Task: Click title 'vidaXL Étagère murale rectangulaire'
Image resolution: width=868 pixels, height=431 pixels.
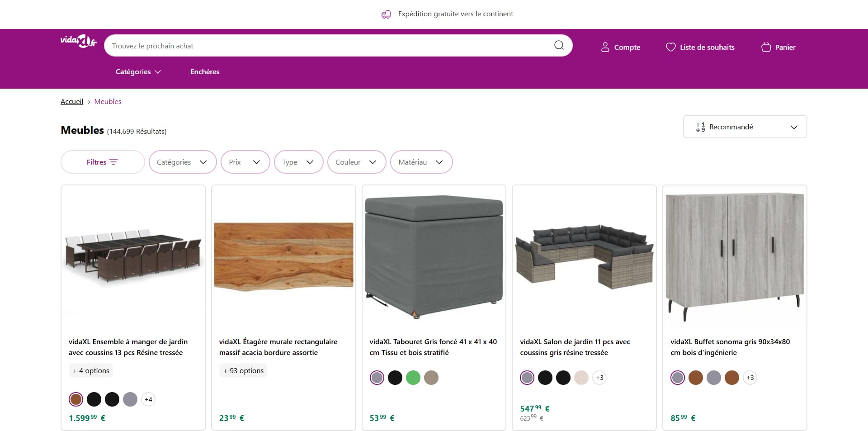Action: (x=278, y=347)
